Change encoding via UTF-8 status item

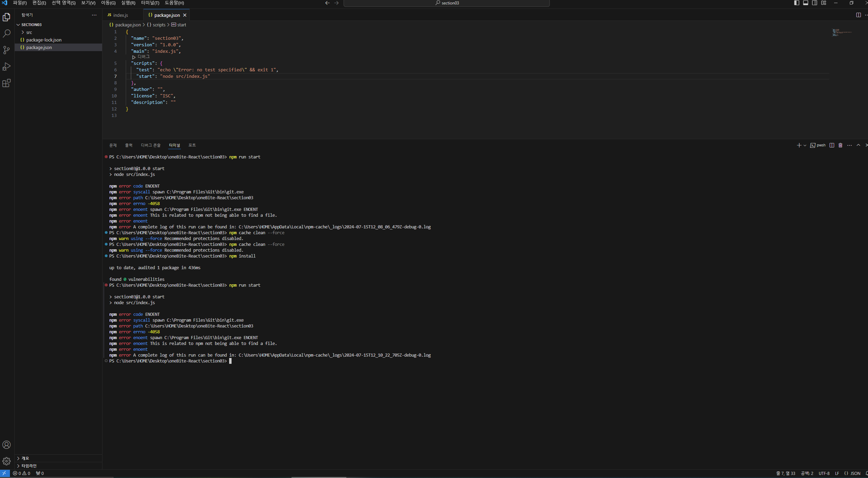pyautogui.click(x=824, y=473)
